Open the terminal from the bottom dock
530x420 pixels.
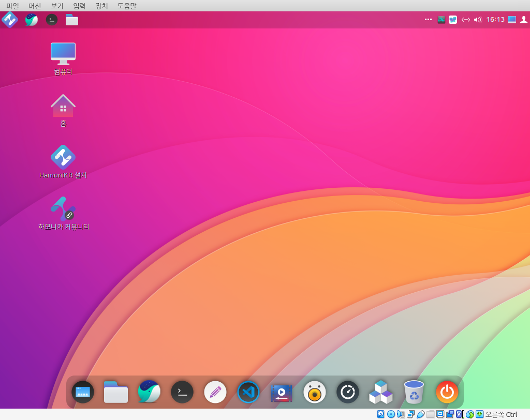click(x=182, y=392)
